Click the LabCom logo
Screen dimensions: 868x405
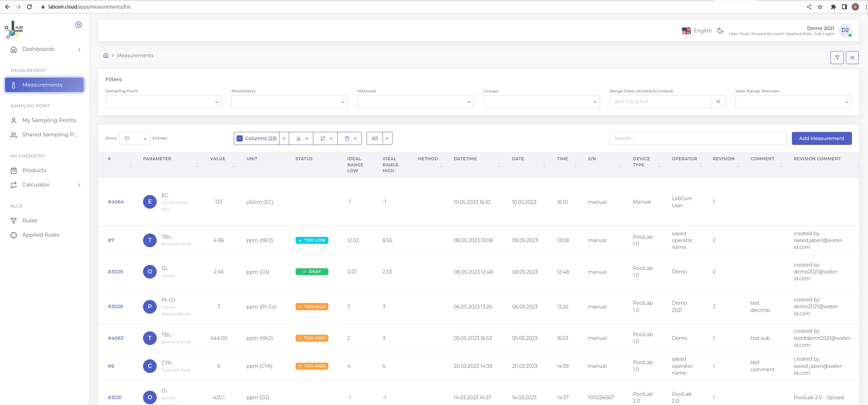point(14,30)
